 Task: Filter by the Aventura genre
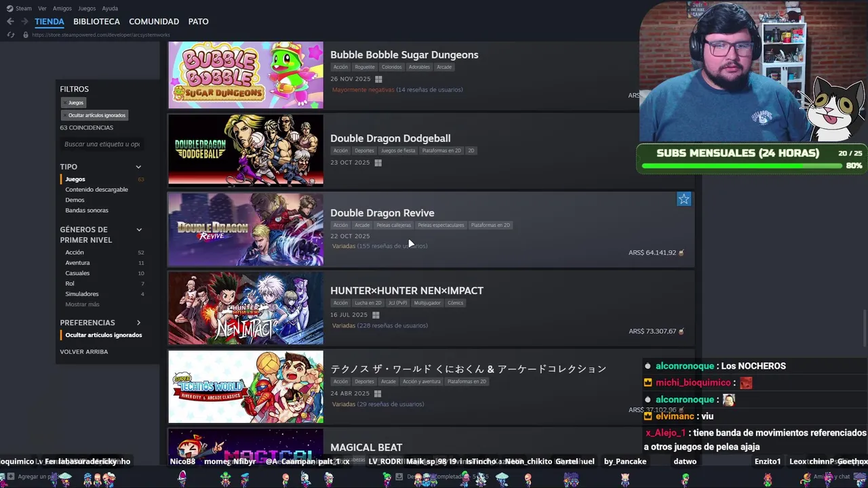pos(77,263)
